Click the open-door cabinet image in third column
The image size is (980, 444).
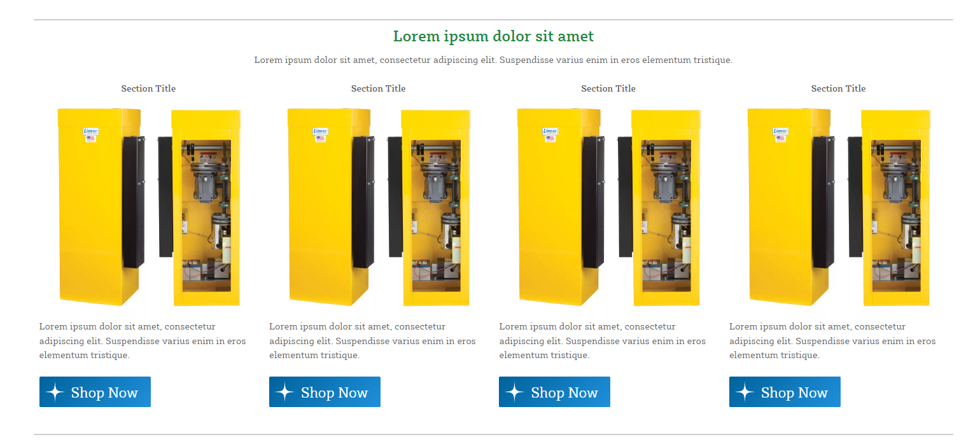pos(659,207)
